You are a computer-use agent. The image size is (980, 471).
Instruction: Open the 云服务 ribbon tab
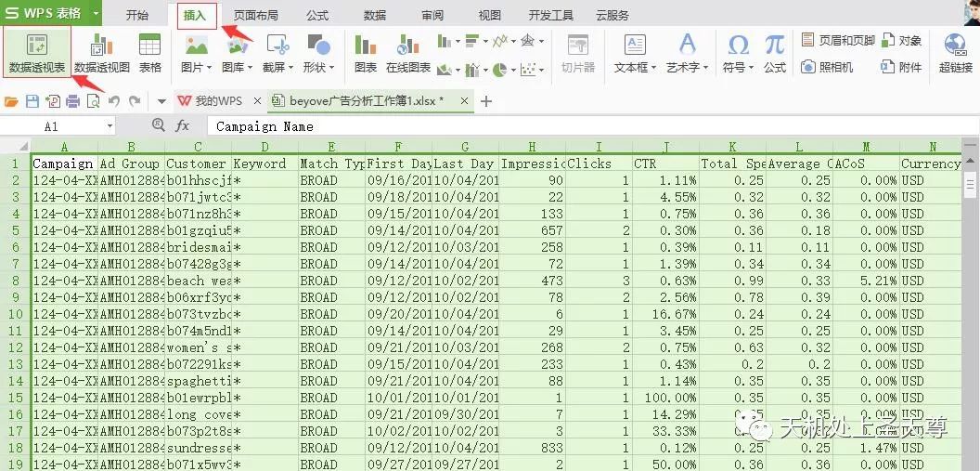(x=612, y=16)
